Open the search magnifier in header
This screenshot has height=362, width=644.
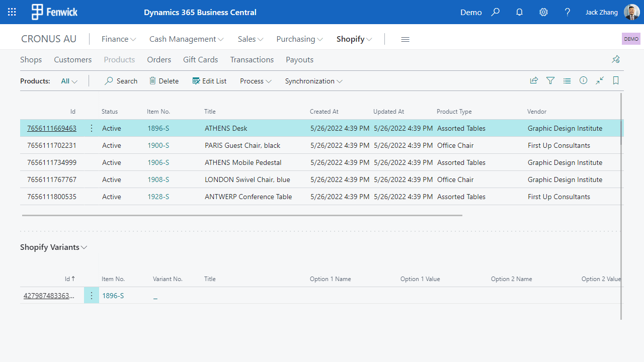[x=496, y=12]
